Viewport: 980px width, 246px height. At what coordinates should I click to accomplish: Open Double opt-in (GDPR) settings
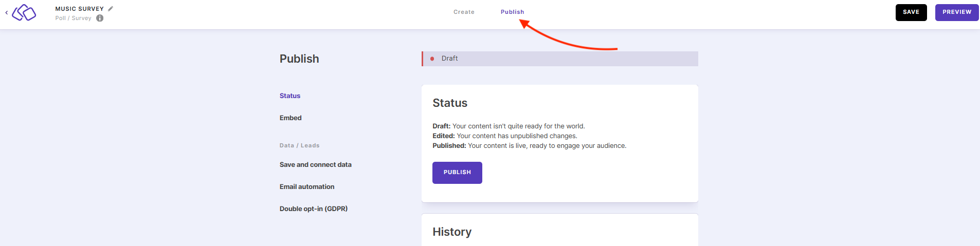[x=314, y=209]
